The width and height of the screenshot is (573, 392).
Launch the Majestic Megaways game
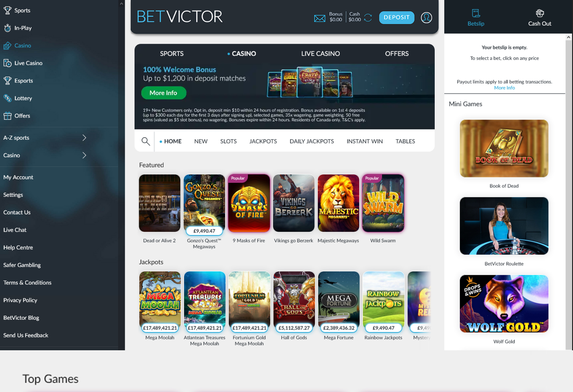(338, 203)
